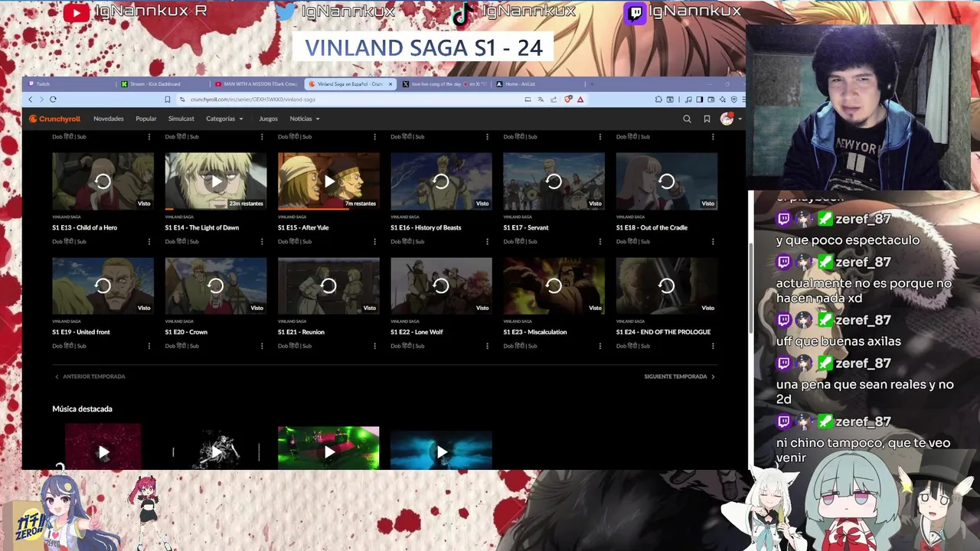This screenshot has width=980, height=551.
Task: Open the Crunchyroll search icon
Action: [x=687, y=119]
